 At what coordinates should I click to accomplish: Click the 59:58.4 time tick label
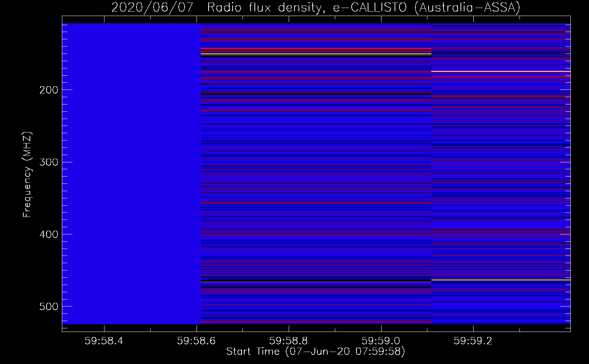coord(104,341)
